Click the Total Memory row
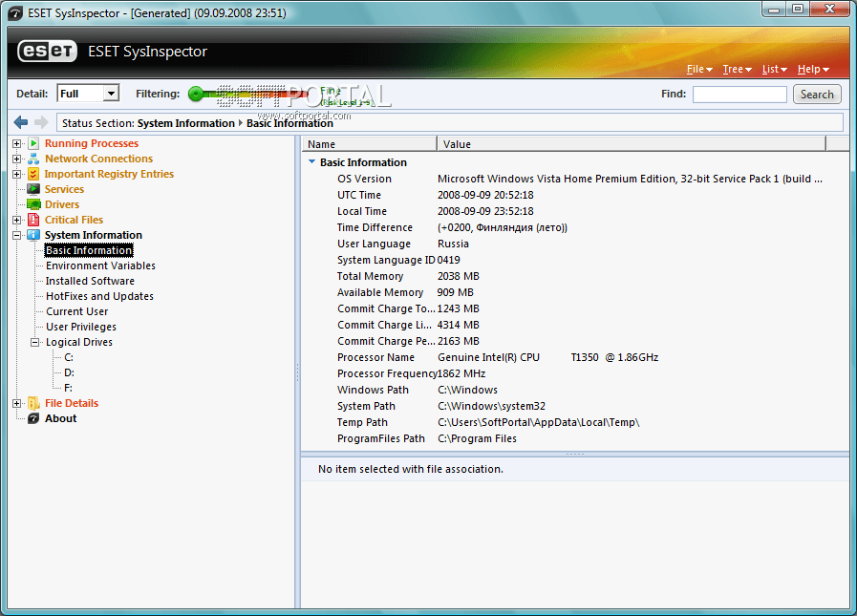 click(x=574, y=276)
